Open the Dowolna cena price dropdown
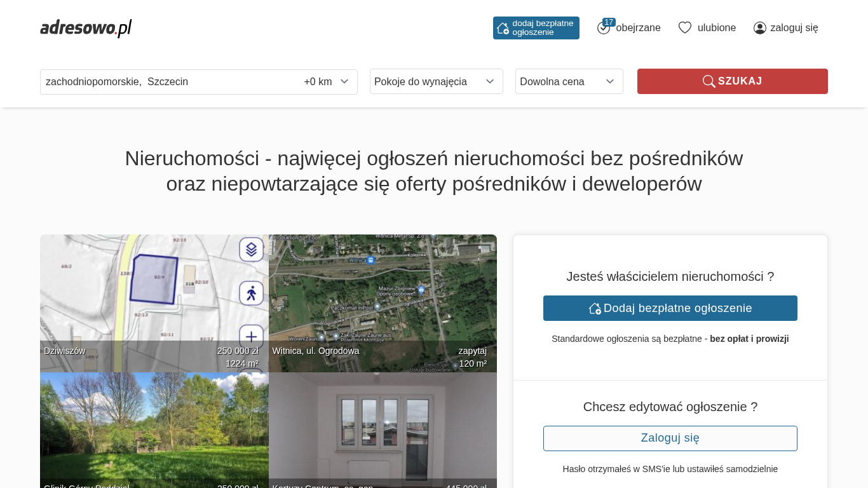Screen dimensions: 868x488 click(569, 81)
